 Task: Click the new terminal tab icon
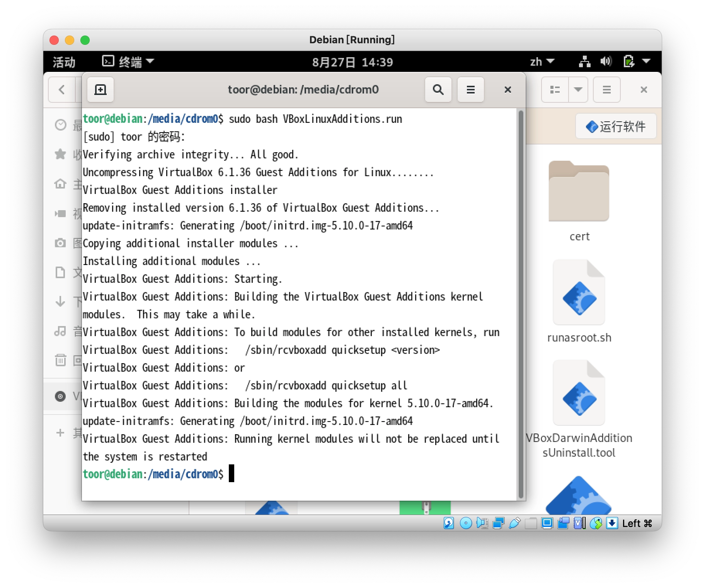100,90
